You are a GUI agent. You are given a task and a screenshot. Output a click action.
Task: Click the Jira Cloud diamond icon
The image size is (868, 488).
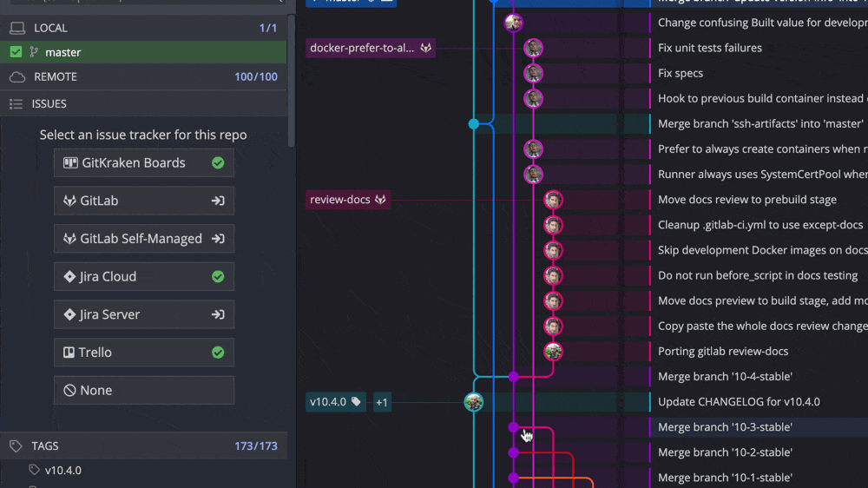(69, 276)
